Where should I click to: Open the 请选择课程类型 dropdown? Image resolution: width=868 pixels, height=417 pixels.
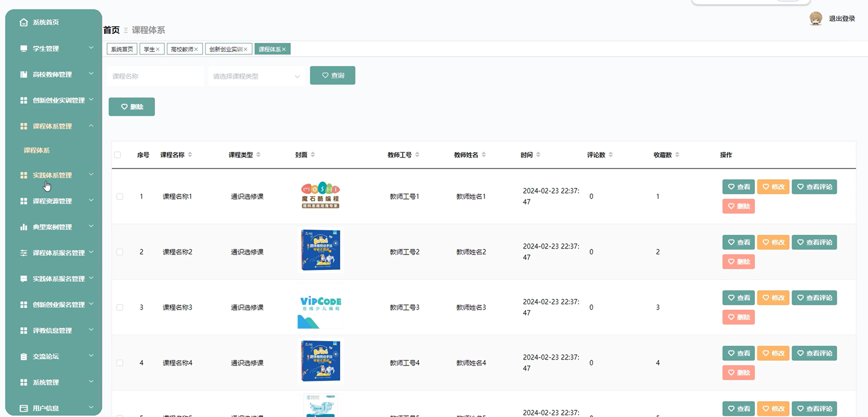point(257,76)
